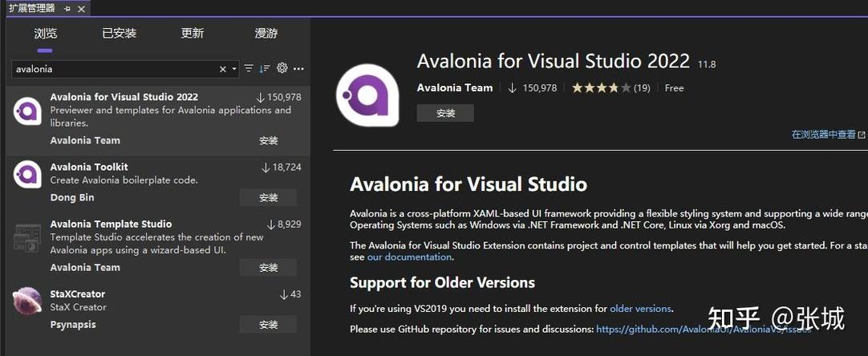This screenshot has width=868, height=356.
Task: Switch to the 浏览 tab
Action: [46, 33]
